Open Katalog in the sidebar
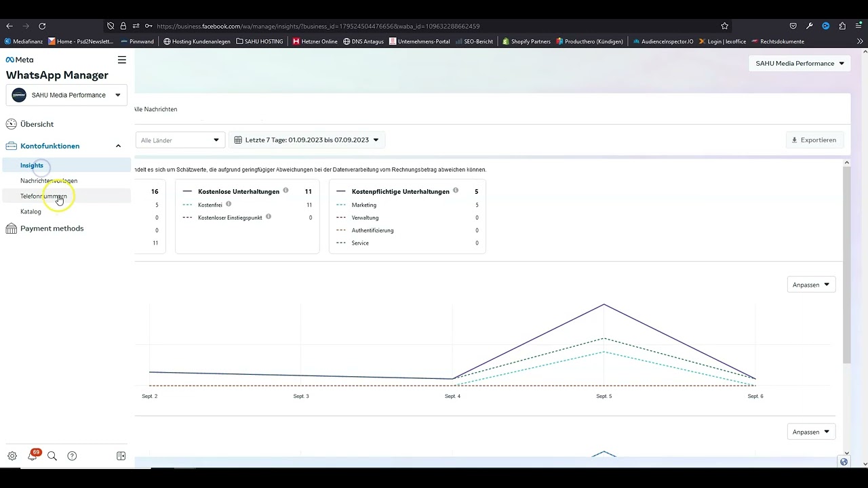The image size is (868, 488). click(x=31, y=211)
